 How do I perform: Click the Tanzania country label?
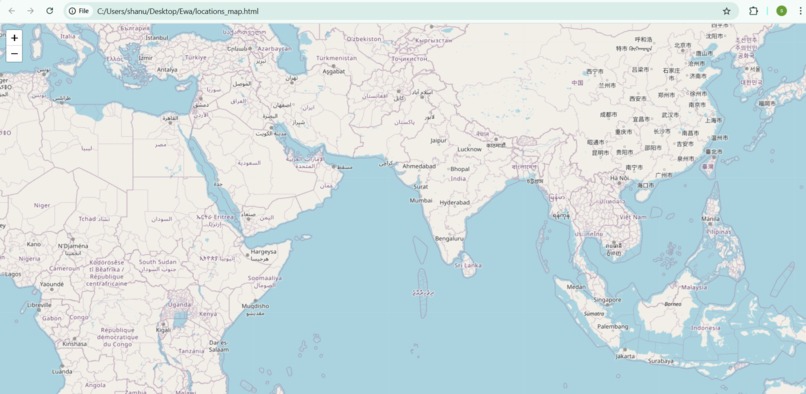pyautogui.click(x=191, y=351)
